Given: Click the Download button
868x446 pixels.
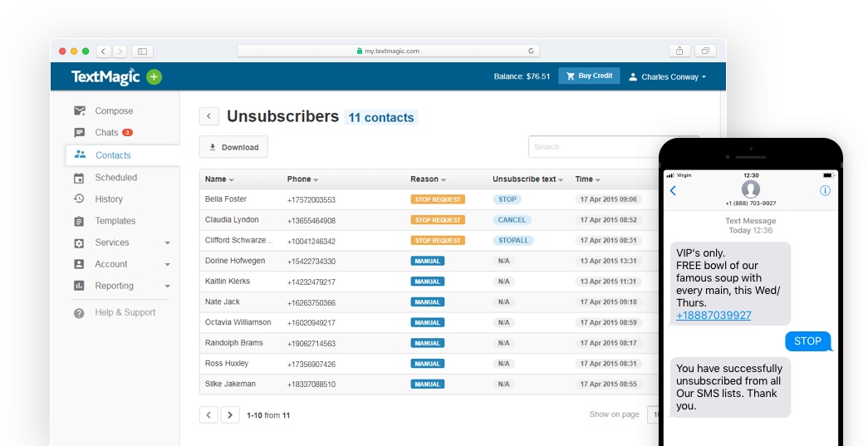Looking at the screenshot, I should coord(233,147).
